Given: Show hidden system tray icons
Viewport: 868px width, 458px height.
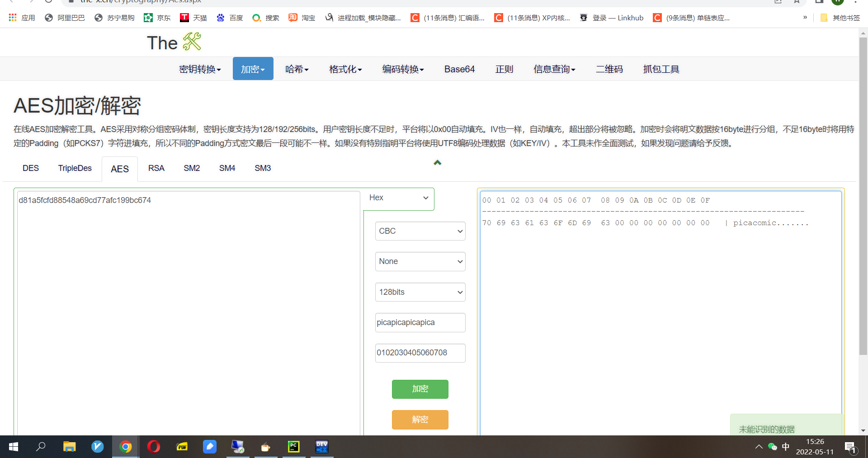Looking at the screenshot, I should click(x=759, y=447).
